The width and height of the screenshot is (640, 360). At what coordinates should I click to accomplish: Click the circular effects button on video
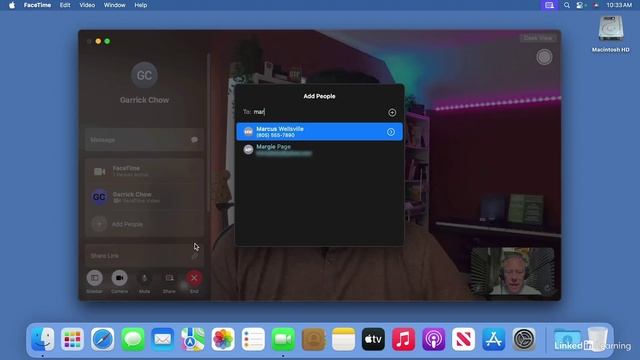tap(544, 57)
